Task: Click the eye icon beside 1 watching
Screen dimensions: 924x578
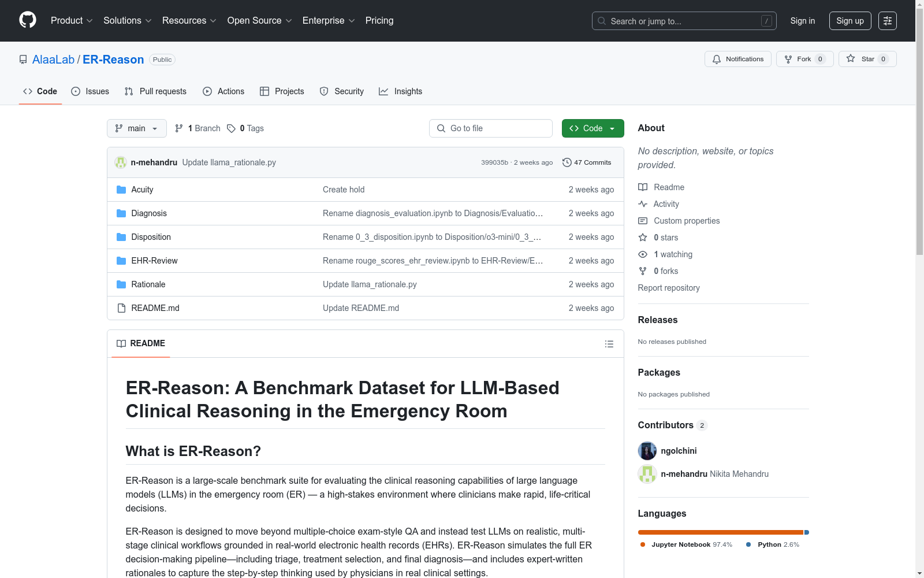Action: (643, 254)
